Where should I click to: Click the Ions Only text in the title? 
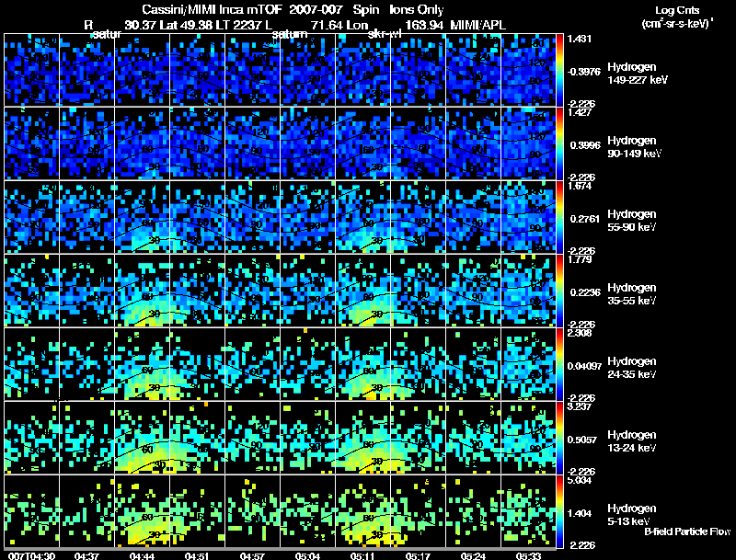[417, 9]
